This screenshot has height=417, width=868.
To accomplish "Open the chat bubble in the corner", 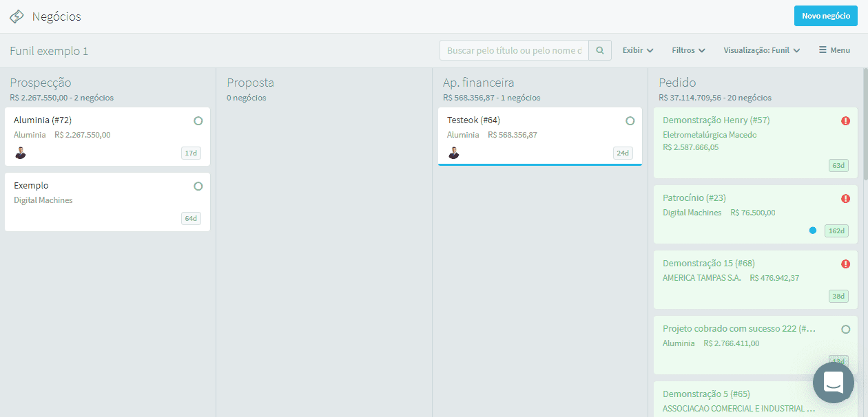I will 833,382.
